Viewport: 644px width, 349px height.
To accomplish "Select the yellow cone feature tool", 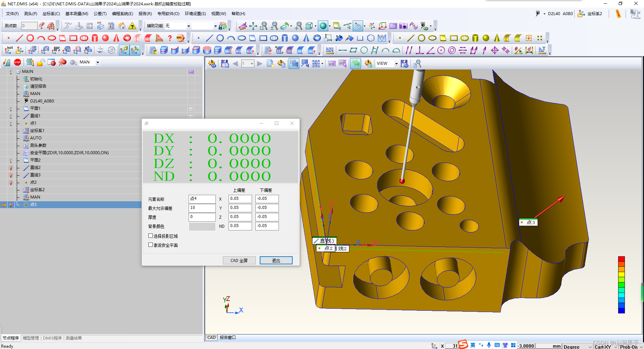I will [x=497, y=38].
